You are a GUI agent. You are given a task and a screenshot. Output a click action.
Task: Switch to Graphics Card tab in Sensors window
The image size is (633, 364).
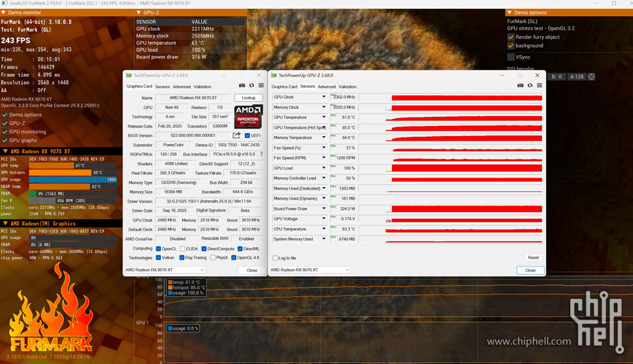(x=284, y=86)
